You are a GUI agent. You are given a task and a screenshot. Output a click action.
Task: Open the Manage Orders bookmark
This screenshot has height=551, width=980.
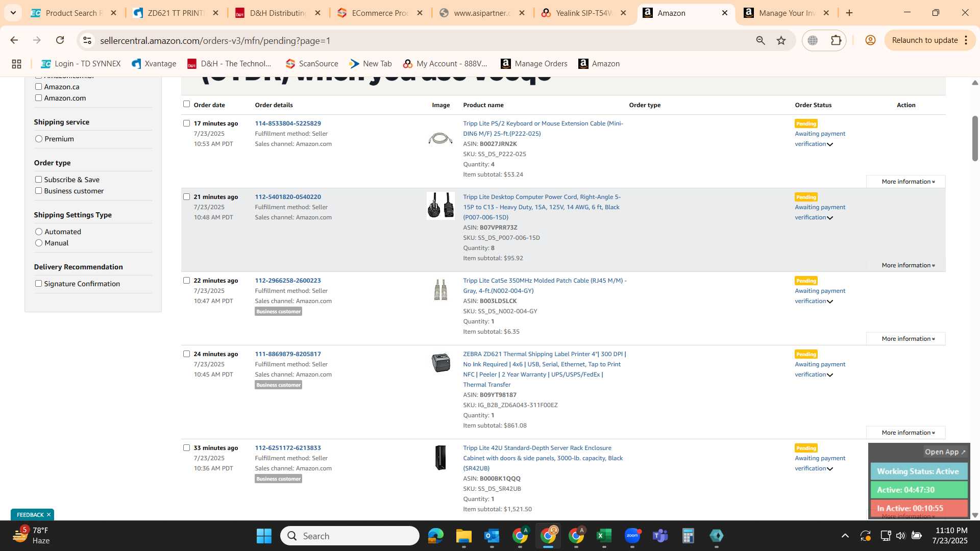(534, 64)
